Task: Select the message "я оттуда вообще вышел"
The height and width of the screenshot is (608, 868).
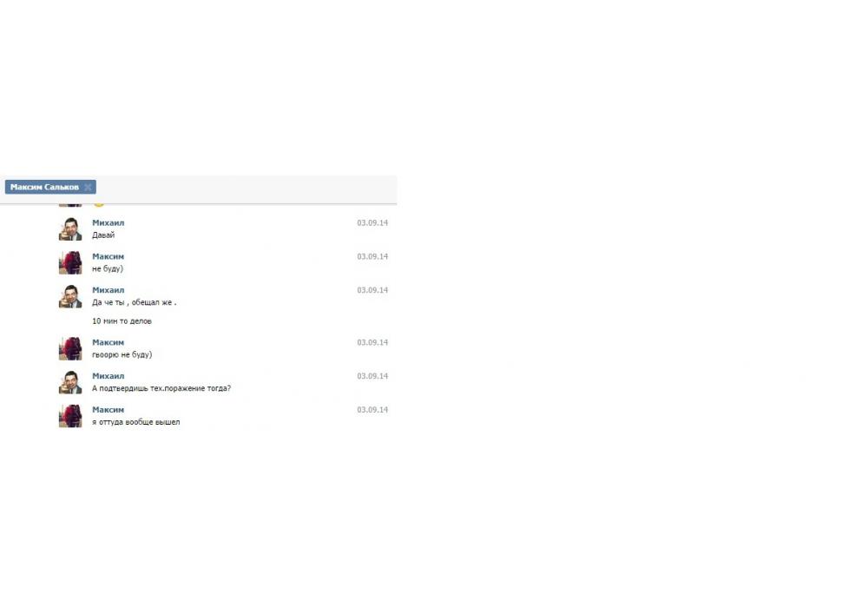Action: pos(135,422)
